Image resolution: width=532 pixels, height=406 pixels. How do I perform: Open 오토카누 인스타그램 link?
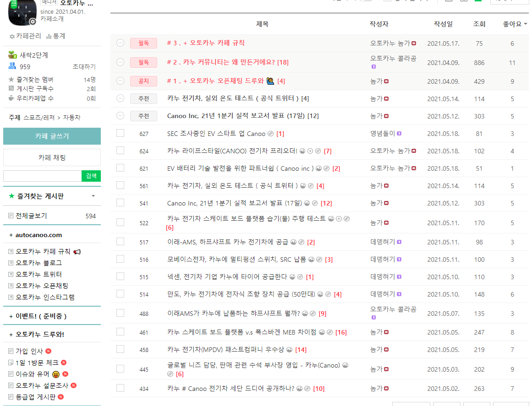click(x=45, y=297)
